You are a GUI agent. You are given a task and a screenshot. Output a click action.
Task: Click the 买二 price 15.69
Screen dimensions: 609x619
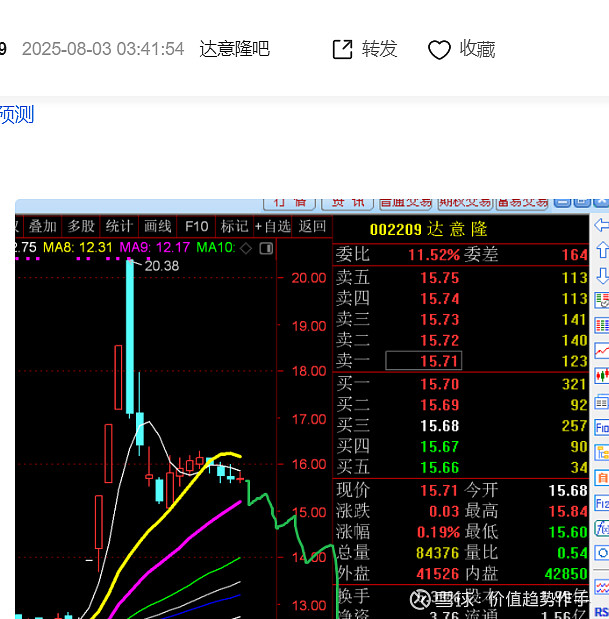pyautogui.click(x=439, y=405)
